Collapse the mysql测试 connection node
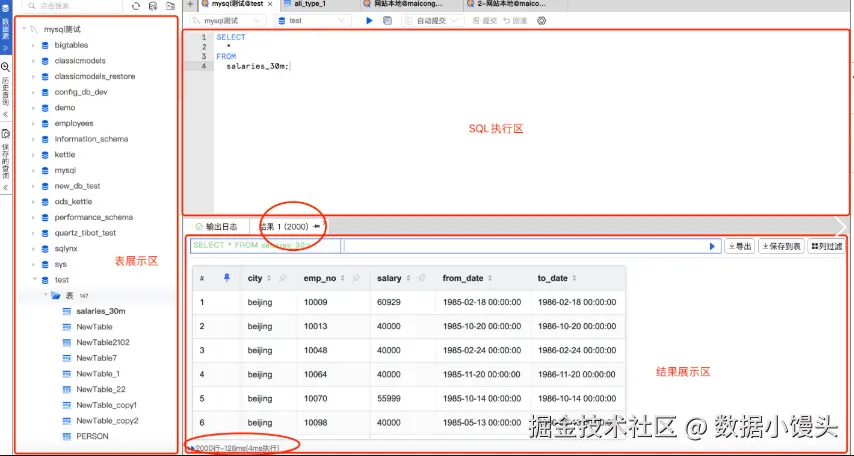 25,29
